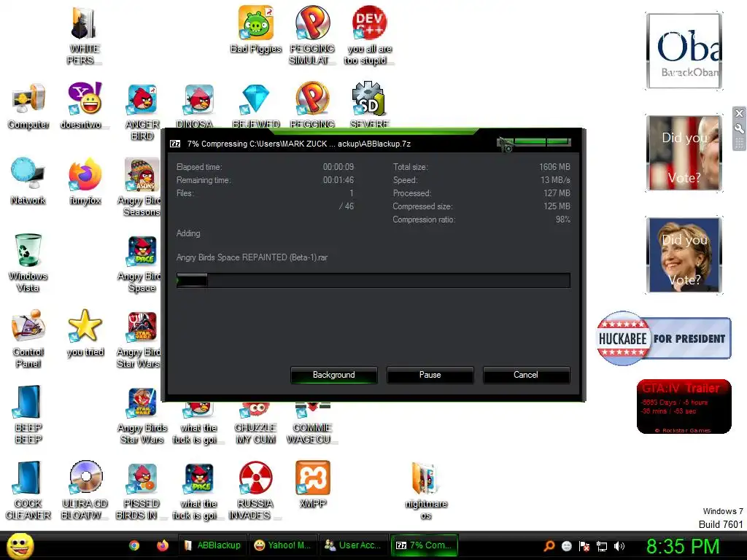Screen dimensions: 747x560
Task: Click the GTA:IV Trailer countdown gadget
Action: tap(684, 406)
